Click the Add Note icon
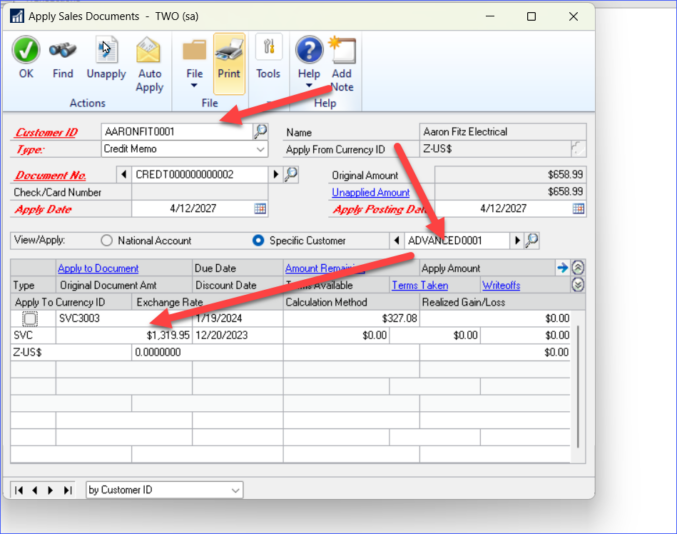Image resolution: width=677 pixels, height=534 pixels. [x=342, y=52]
